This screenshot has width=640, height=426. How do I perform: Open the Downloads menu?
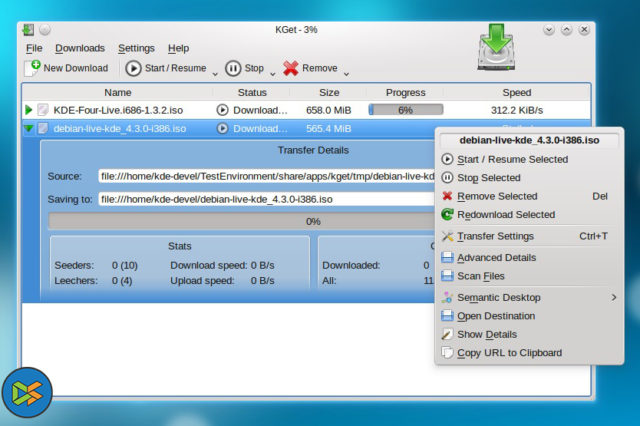(x=79, y=48)
